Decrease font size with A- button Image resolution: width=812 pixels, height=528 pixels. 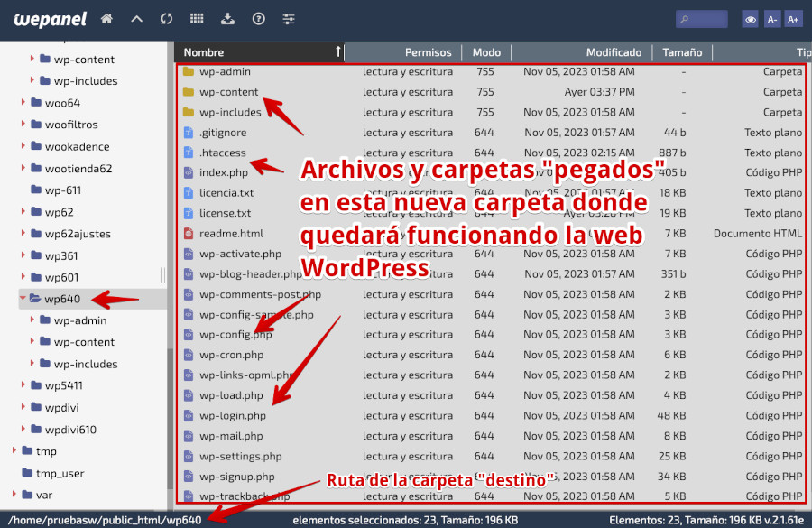(772, 20)
